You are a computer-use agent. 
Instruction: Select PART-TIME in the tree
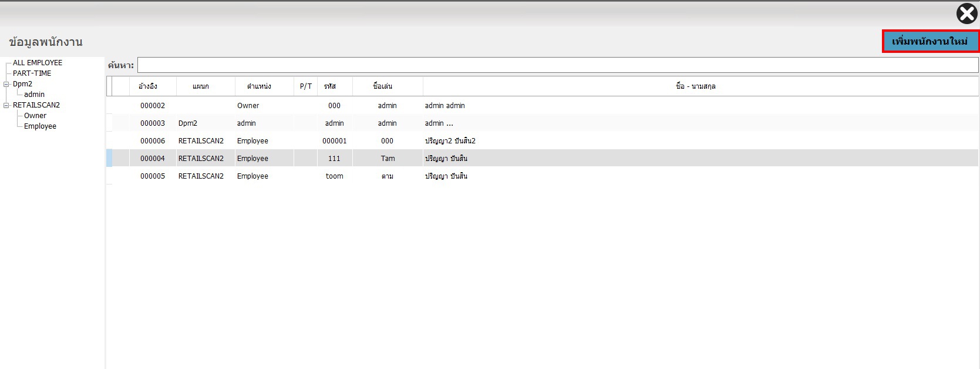pyautogui.click(x=32, y=73)
